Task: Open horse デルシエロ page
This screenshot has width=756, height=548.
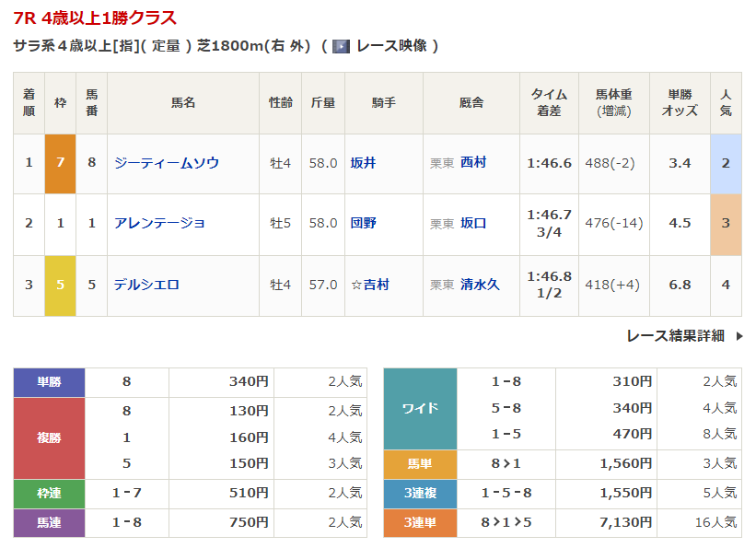Action: click(146, 285)
